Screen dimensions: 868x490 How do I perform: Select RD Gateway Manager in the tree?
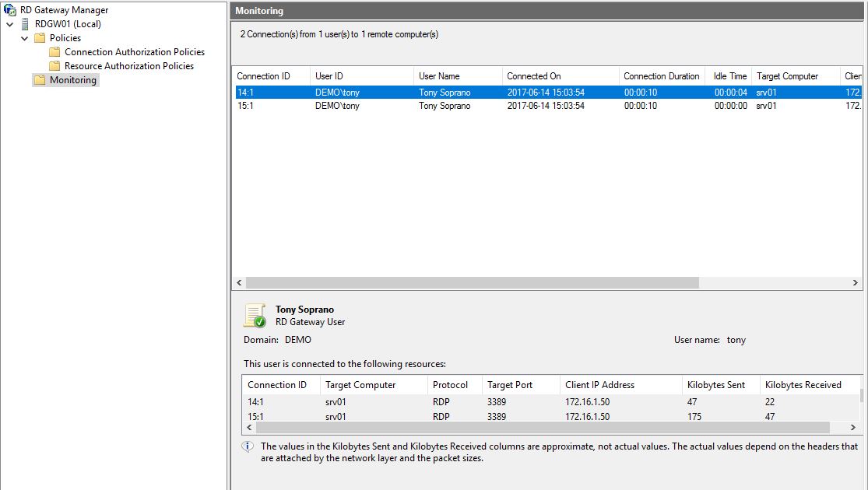pyautogui.click(x=64, y=10)
